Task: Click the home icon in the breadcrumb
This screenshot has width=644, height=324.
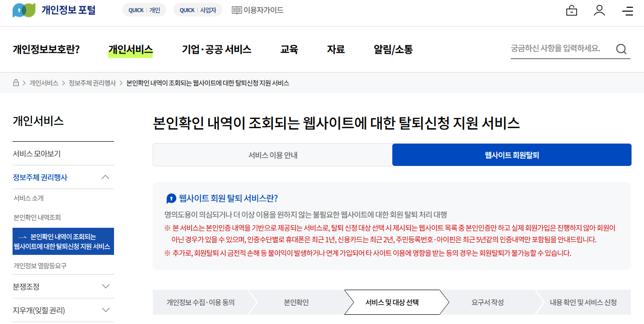Action: point(14,83)
